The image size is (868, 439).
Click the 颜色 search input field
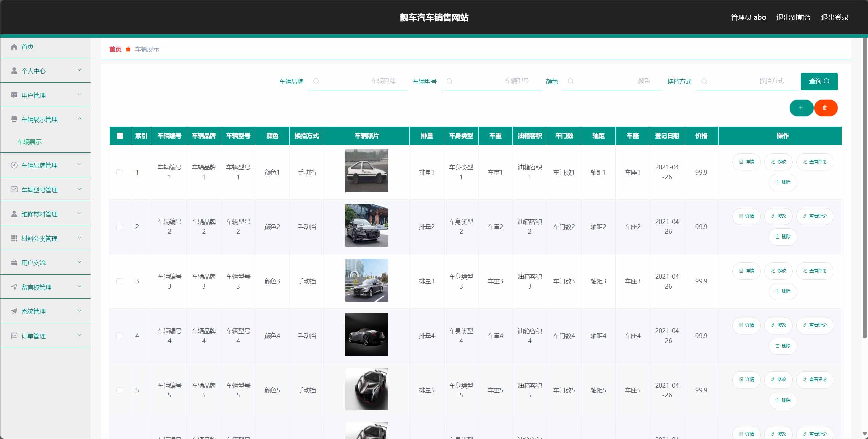coord(613,81)
